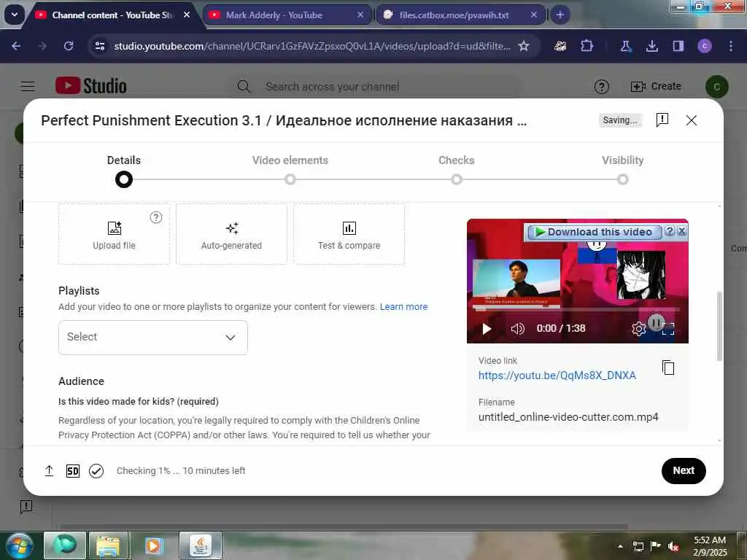The height and width of the screenshot is (560, 747).
Task: View site information icon in address bar
Action: (x=100, y=46)
